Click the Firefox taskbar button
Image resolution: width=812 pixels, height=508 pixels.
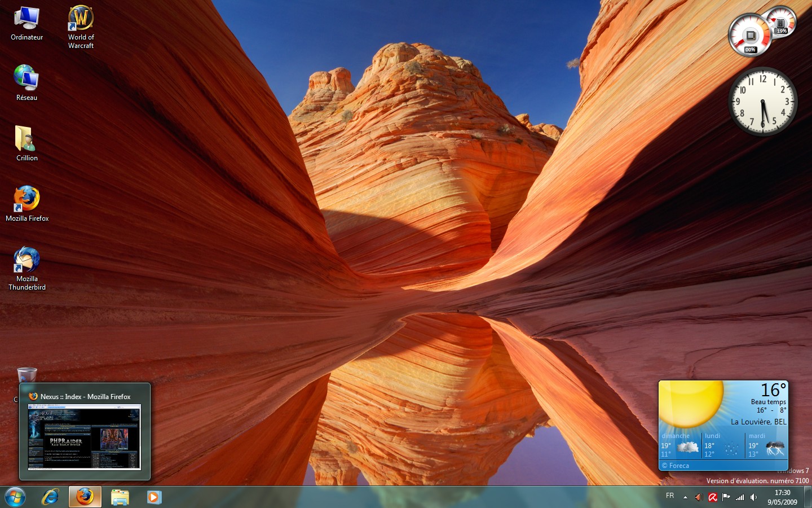[85, 497]
